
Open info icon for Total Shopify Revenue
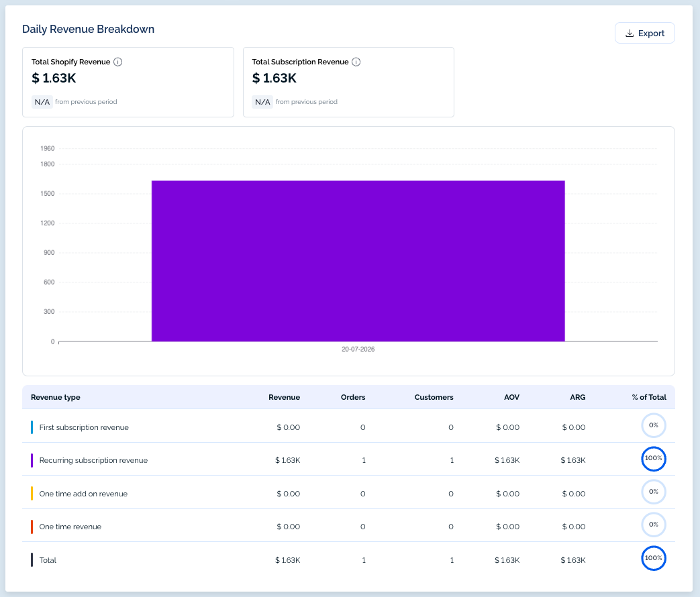pyautogui.click(x=118, y=62)
